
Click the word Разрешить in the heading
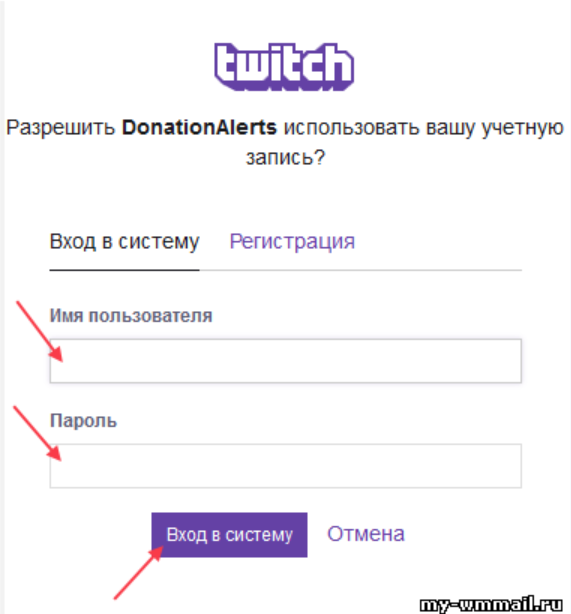click(61, 128)
